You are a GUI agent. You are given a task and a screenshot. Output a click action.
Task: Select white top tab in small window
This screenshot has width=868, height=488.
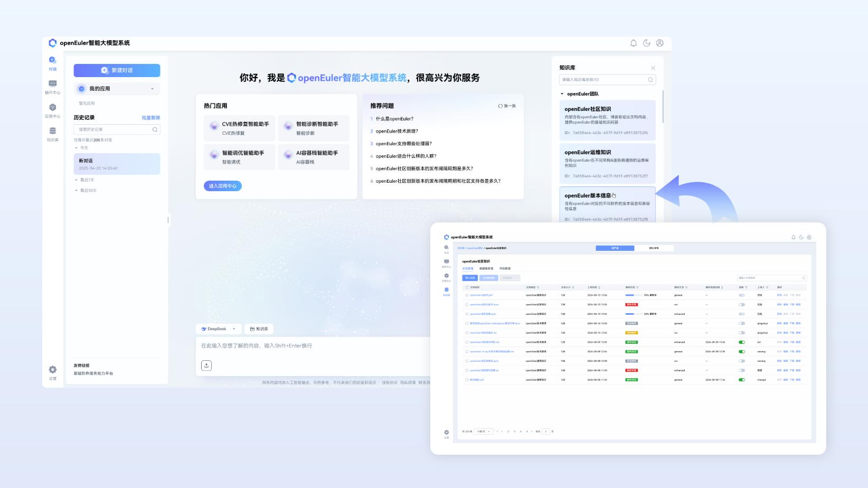click(654, 248)
